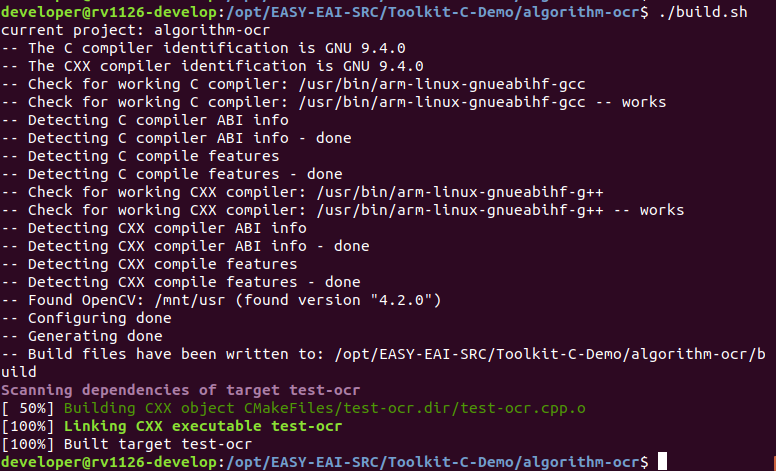Click the 'Detecting C compile features - done' line
776x471 pixels.
click(172, 174)
